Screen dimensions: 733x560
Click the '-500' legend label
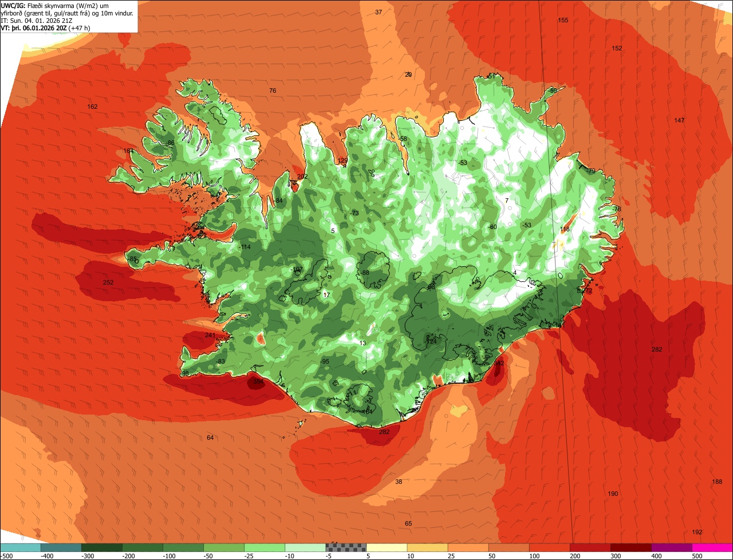pos(6,555)
